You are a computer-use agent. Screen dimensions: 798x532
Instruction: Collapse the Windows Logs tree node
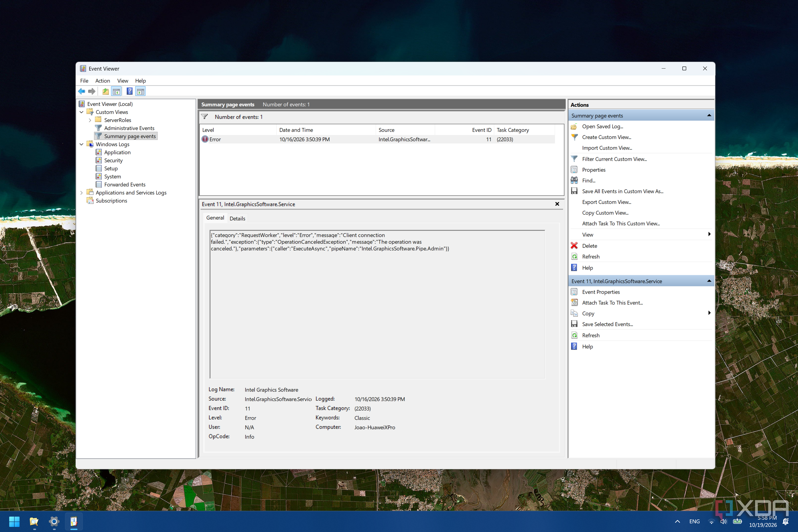pos(81,144)
